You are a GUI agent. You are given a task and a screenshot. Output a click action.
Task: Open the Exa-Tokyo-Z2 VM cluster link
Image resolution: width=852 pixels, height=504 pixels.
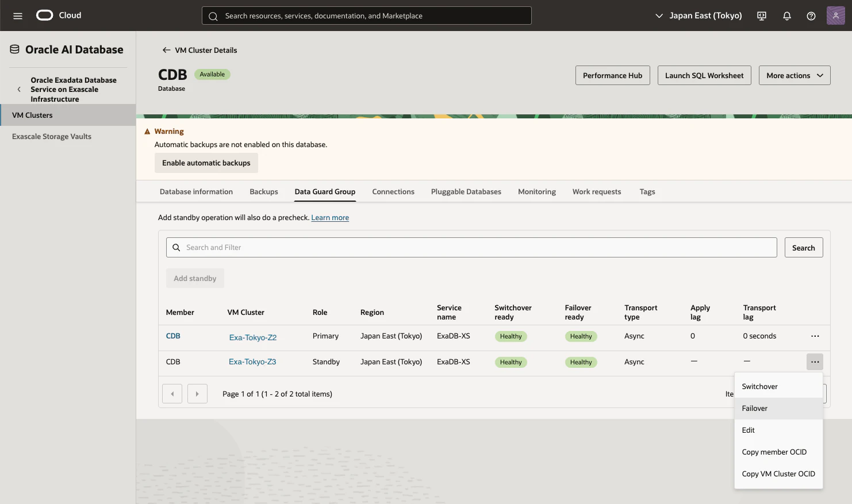pos(253,337)
